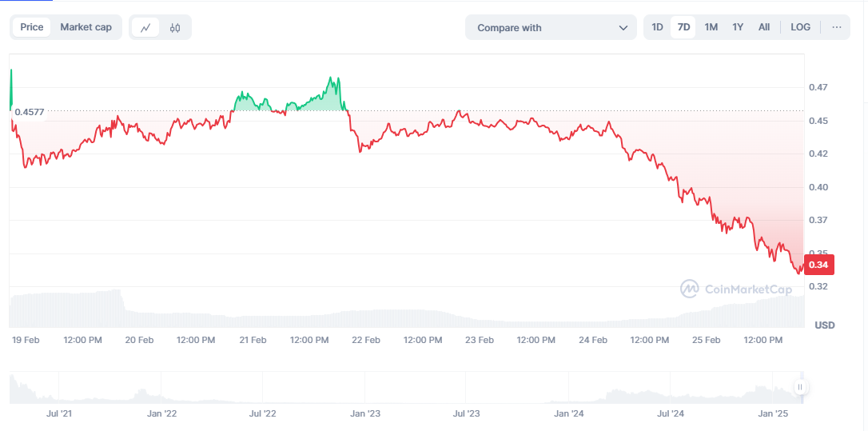Set time range to 7D

point(683,27)
